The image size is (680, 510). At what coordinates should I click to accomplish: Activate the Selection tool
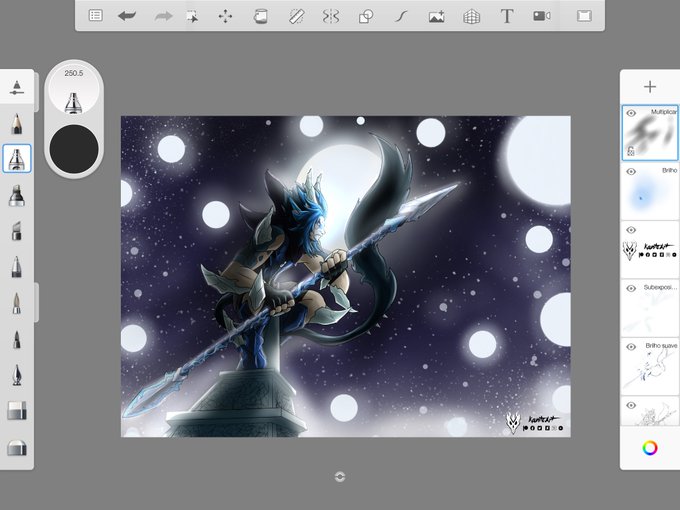click(192, 16)
